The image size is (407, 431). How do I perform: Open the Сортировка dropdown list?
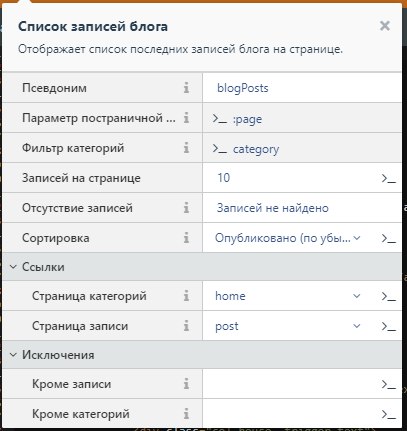[x=288, y=238]
